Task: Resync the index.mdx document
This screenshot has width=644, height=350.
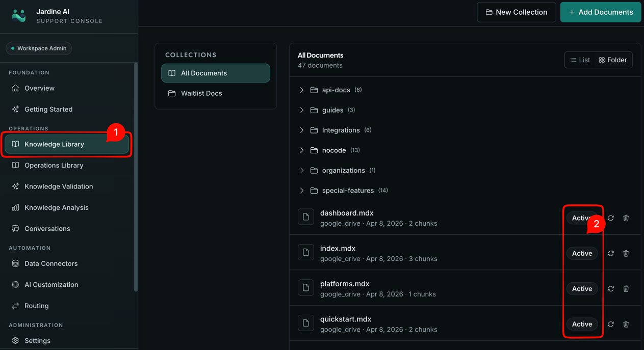Action: coord(611,253)
